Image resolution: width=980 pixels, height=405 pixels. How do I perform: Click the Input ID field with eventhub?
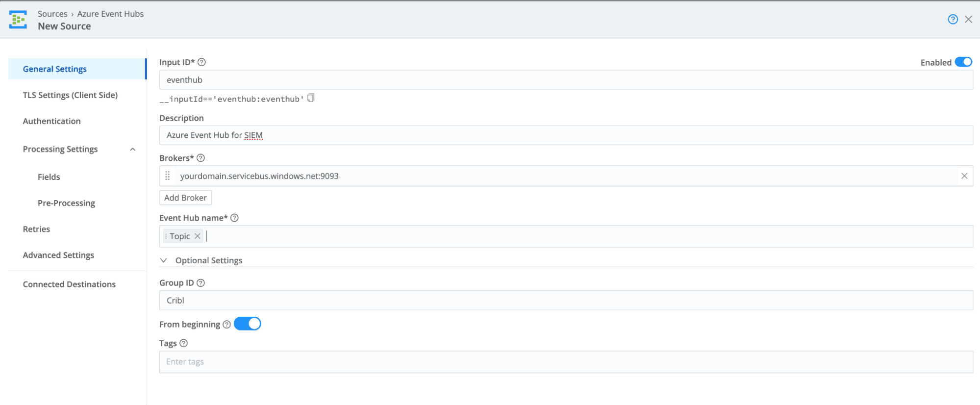pyautogui.click(x=566, y=80)
